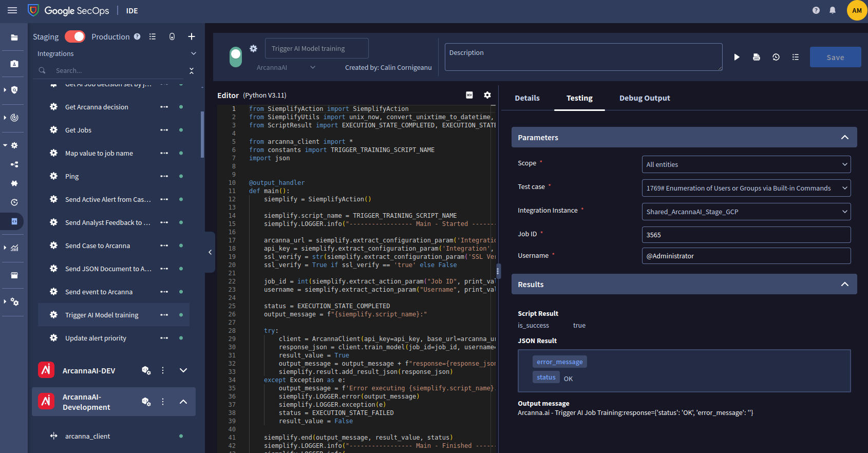Click the plus icon to add new item
Viewport: 868px width, 453px height.
pyautogui.click(x=192, y=36)
